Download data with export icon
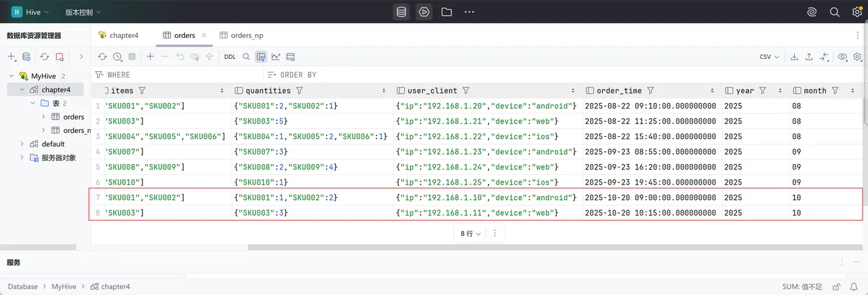 click(x=794, y=57)
